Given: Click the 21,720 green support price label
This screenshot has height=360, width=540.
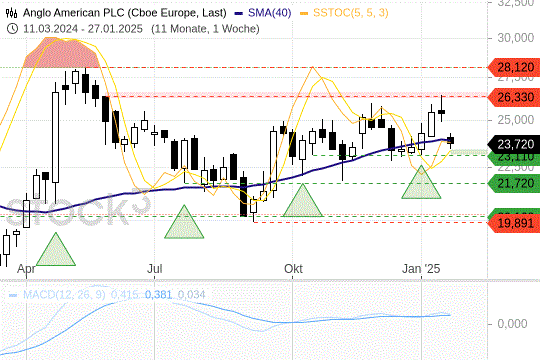Looking at the screenshot, I should tap(514, 183).
